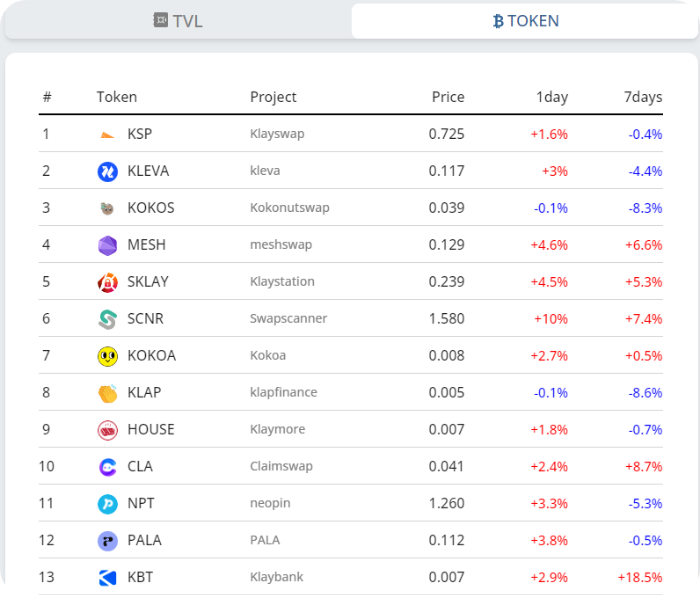Open the Kokonutswap project entry

(x=289, y=208)
